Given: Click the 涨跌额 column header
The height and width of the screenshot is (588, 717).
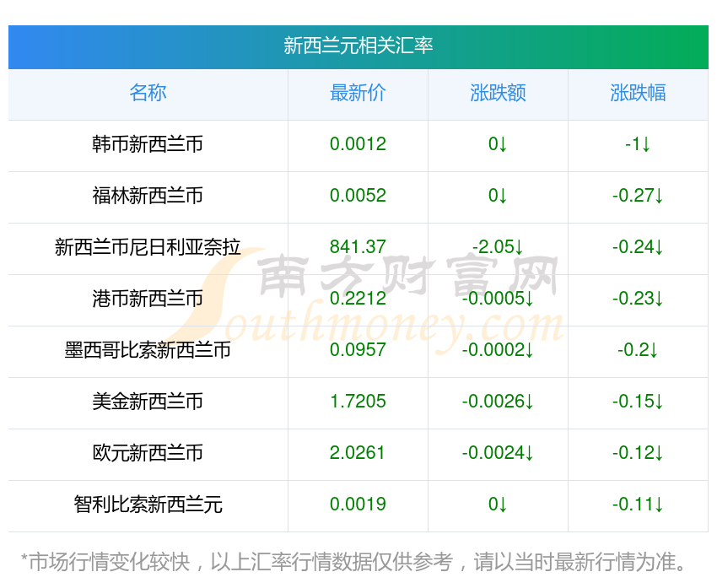Looking at the screenshot, I should pyautogui.click(x=498, y=93).
